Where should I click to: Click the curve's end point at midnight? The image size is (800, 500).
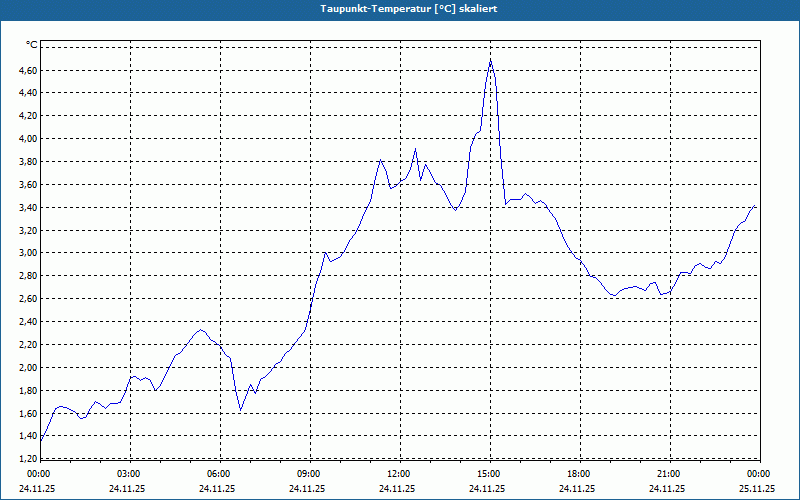pyautogui.click(x=755, y=206)
